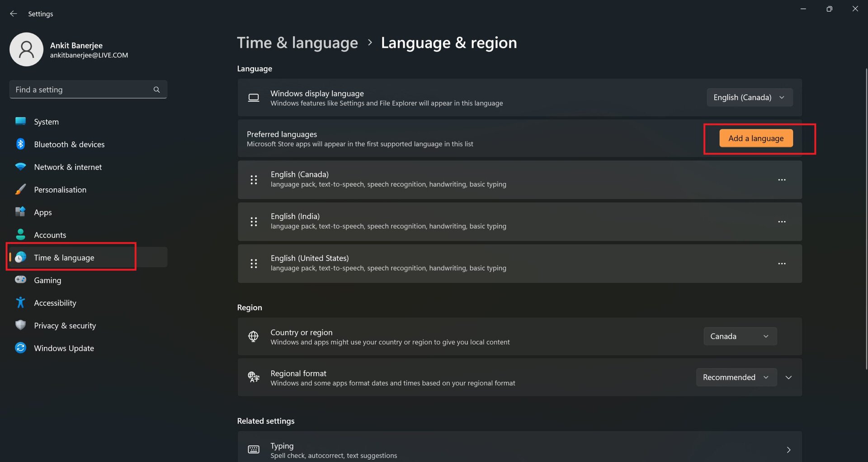The width and height of the screenshot is (868, 462).
Task: Open Typing settings via its chevron
Action: (788, 450)
